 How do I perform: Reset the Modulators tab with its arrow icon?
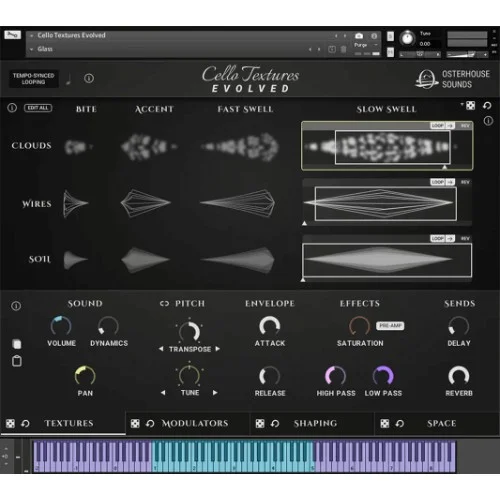point(150,424)
